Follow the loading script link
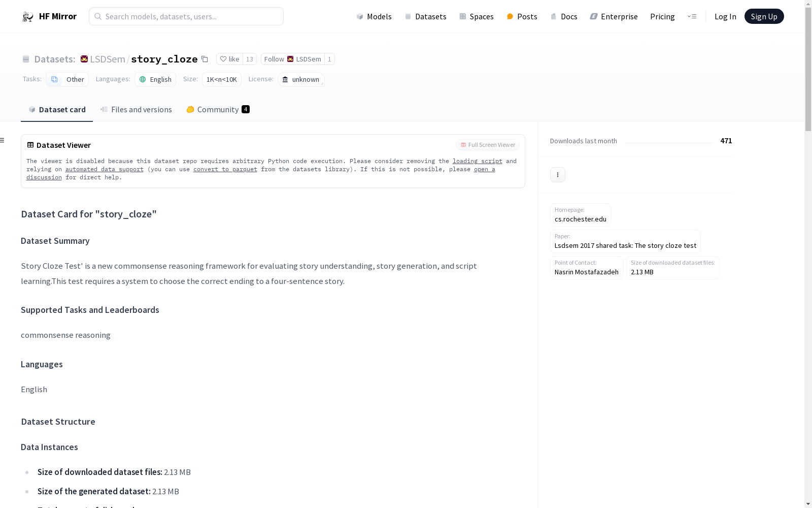Screen dimensions: 812x508 pos(478,161)
